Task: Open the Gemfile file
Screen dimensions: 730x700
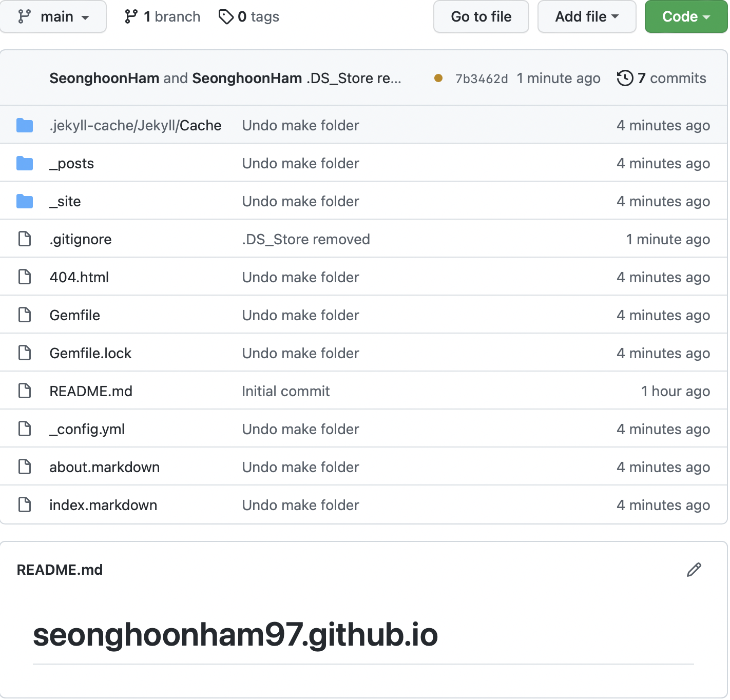Action: (75, 315)
